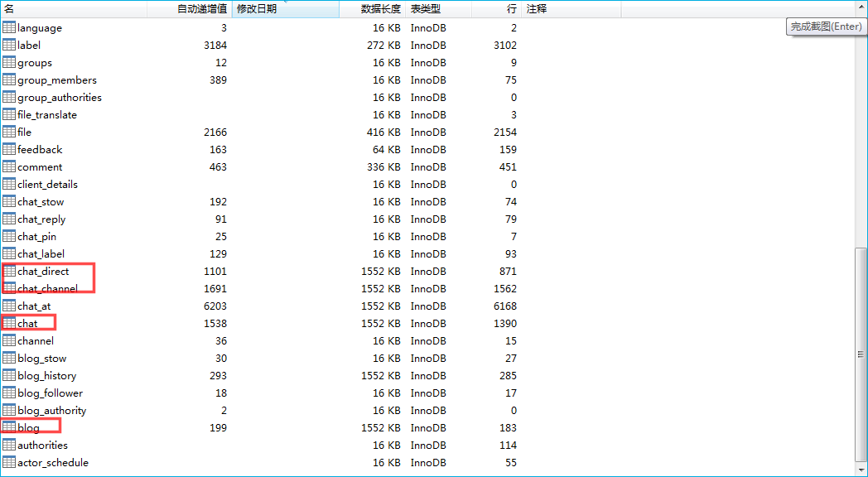
Task: Click the table icon beside group_members
Action: coord(9,79)
